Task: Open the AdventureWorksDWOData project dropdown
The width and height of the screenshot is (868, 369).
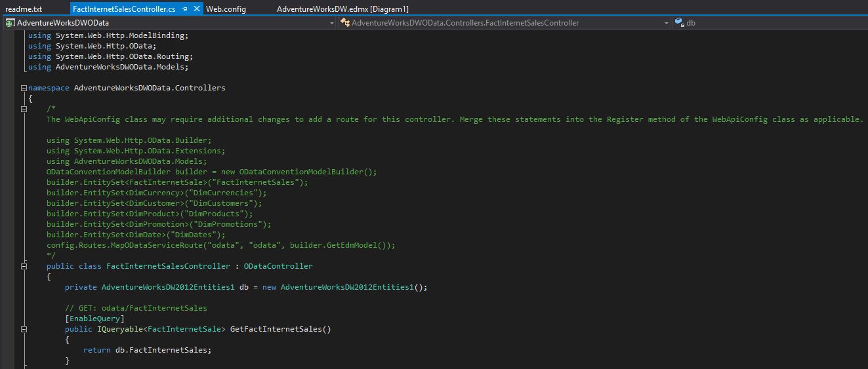Action: [x=169, y=23]
